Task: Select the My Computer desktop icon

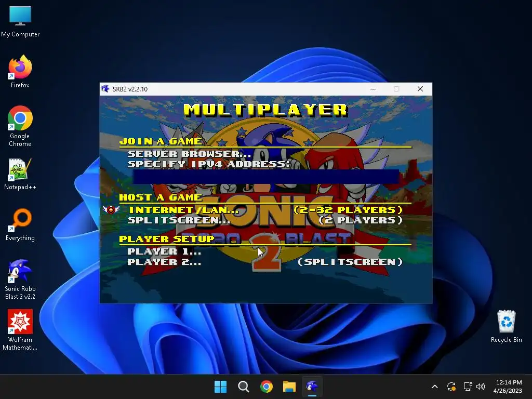Action: coord(20,22)
